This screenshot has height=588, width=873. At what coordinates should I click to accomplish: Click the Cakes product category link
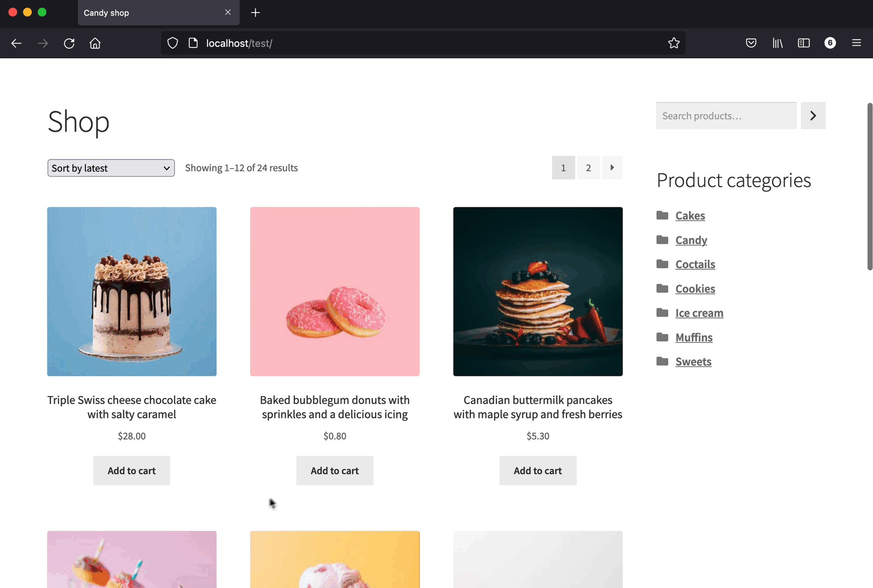(690, 215)
